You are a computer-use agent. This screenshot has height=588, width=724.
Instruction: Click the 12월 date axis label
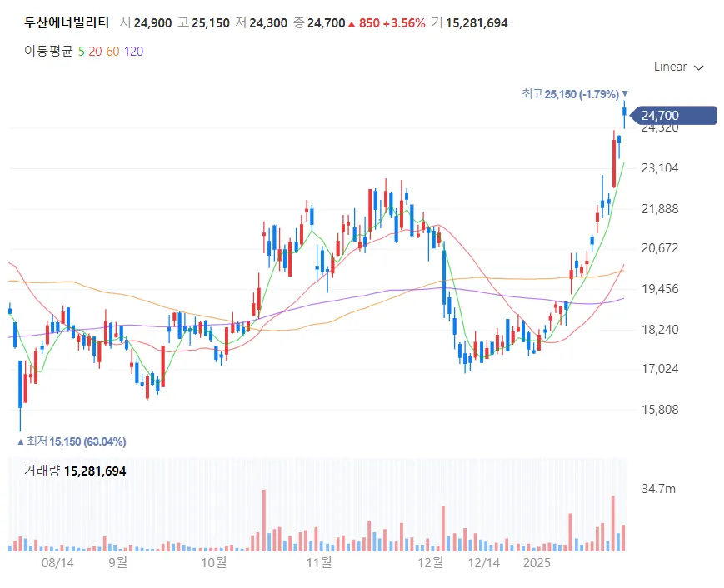[x=431, y=562]
